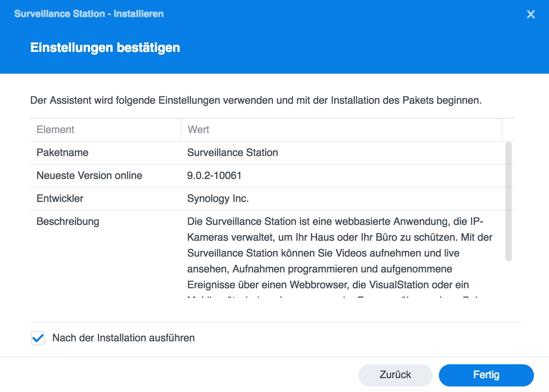Click the 'Element' column header
Screen dimensions: 549x392
pyautogui.click(x=55, y=130)
